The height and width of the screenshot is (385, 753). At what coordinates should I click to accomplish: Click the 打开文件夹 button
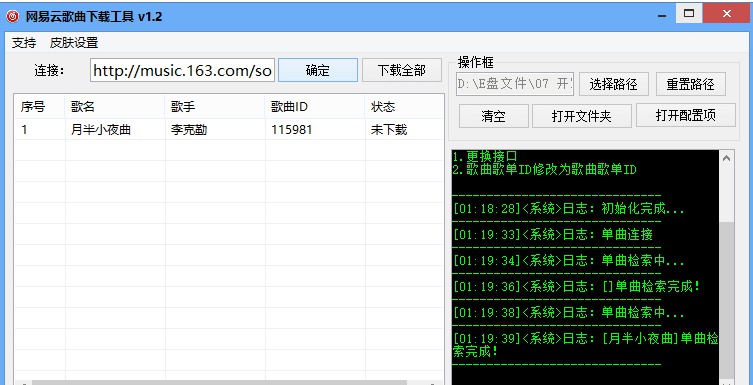(582, 116)
